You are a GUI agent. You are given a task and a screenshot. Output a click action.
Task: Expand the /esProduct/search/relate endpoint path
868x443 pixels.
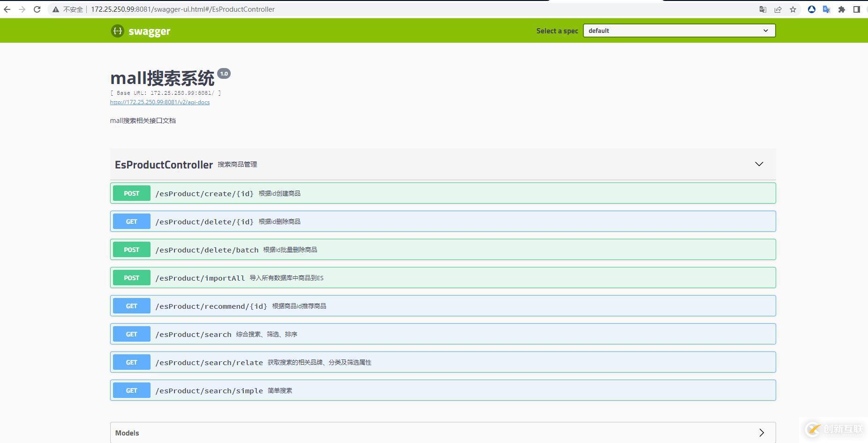(x=209, y=363)
